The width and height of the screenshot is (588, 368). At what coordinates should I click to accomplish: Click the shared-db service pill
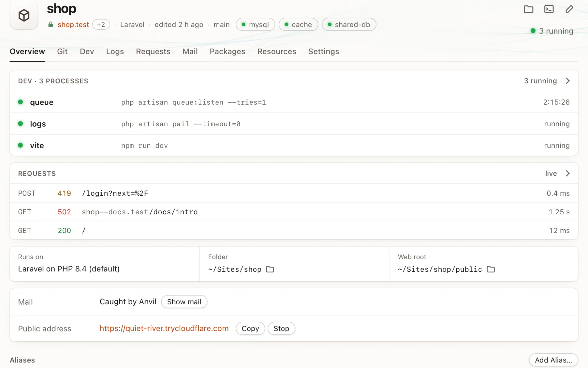click(x=349, y=25)
